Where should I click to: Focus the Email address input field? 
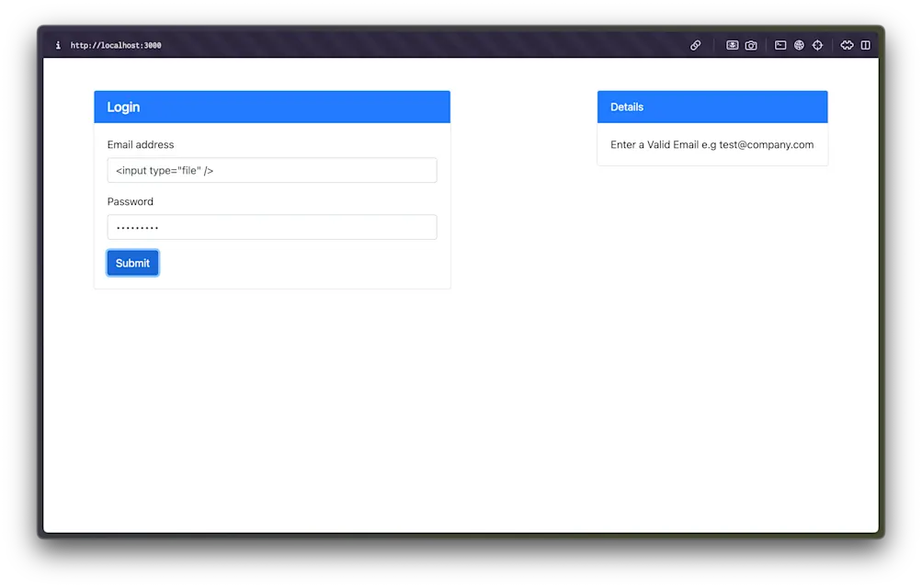271,170
